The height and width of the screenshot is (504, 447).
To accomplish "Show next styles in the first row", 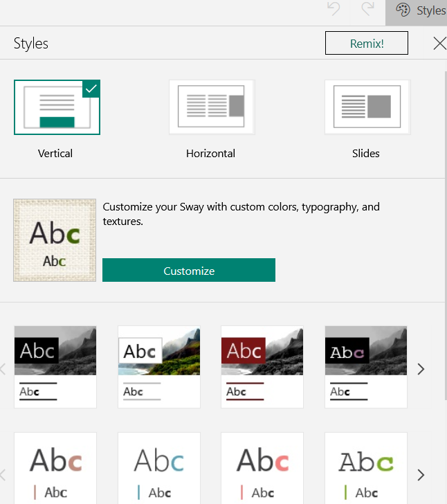I will (x=421, y=370).
